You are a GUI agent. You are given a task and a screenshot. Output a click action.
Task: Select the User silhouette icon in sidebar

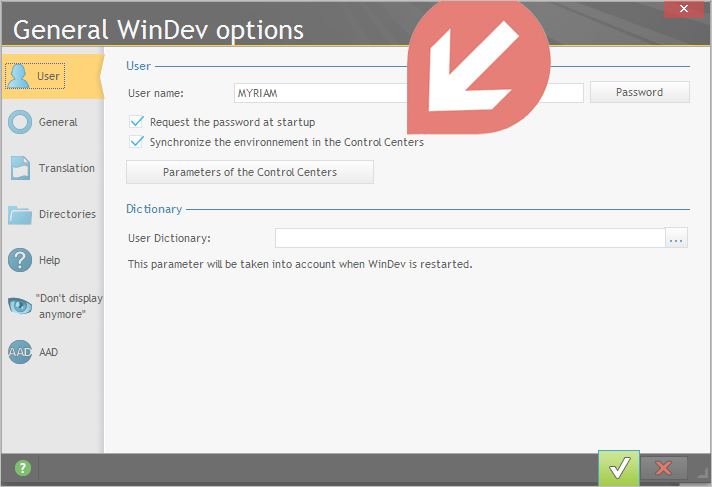point(19,76)
